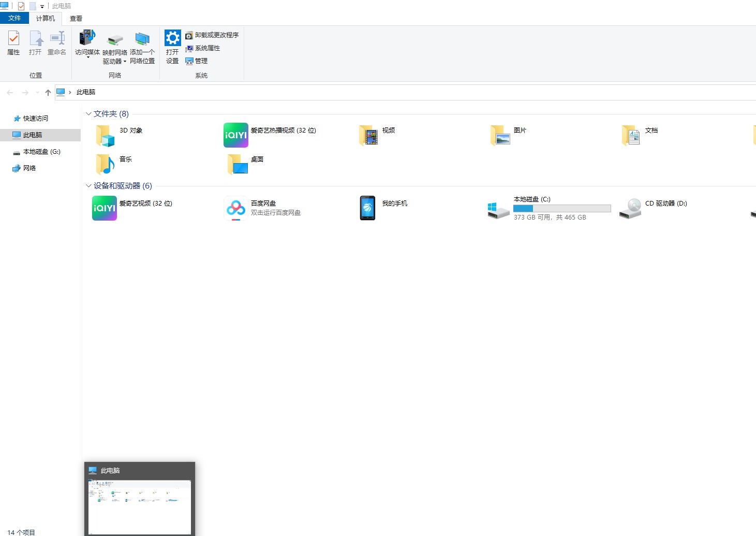
Task: Open the Baidu Netdisk (百度网盘) icon
Action: coord(236,208)
